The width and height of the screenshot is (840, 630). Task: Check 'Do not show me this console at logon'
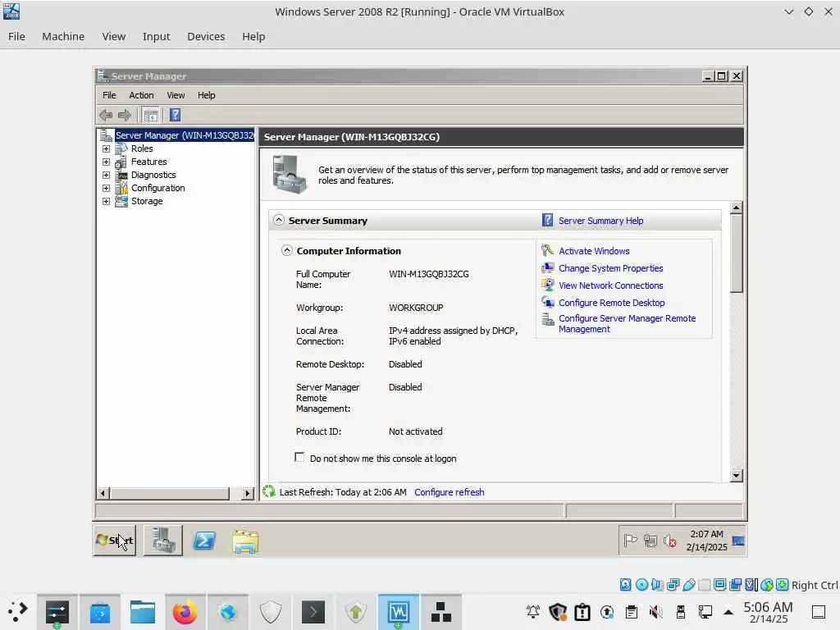299,458
